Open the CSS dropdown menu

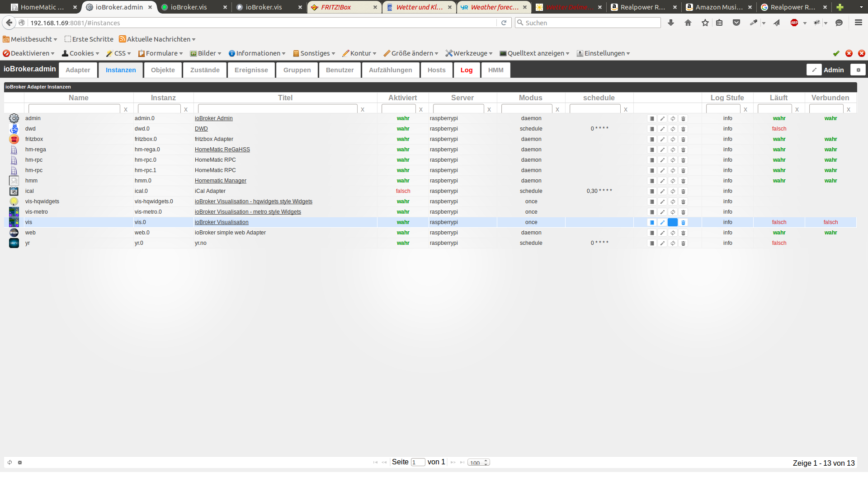pos(118,53)
